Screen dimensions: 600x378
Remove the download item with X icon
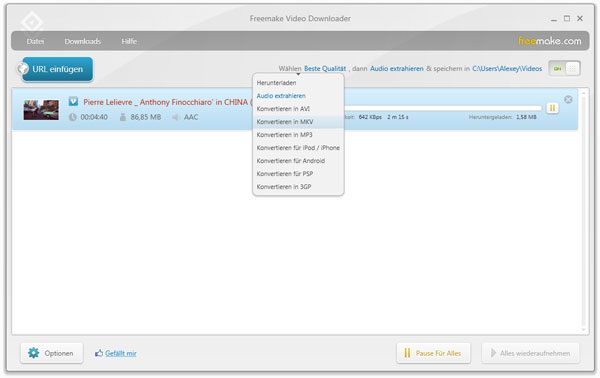coord(568,99)
